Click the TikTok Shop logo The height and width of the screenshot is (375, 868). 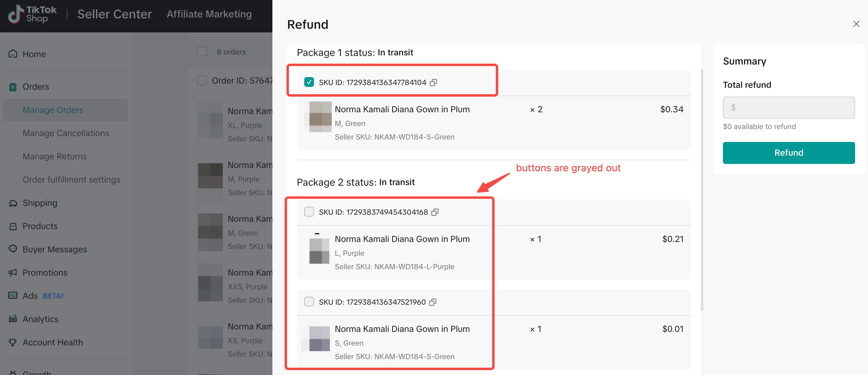click(x=32, y=14)
